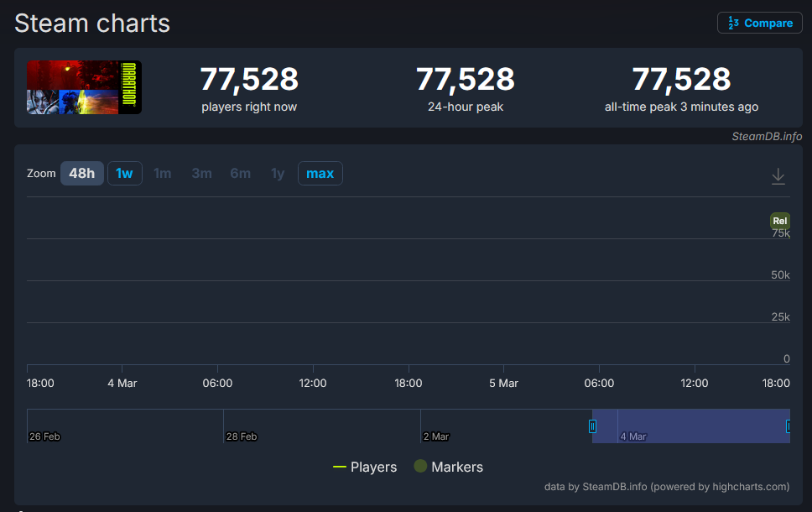Open the SteamDB.info credit text

coord(767,136)
